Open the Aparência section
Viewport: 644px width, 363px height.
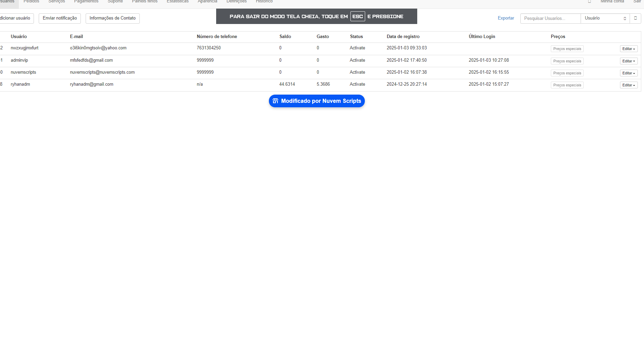click(x=207, y=2)
